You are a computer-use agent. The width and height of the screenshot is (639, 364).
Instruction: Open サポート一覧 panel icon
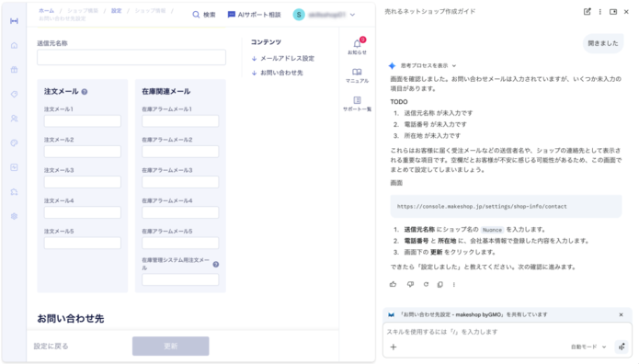(x=357, y=104)
